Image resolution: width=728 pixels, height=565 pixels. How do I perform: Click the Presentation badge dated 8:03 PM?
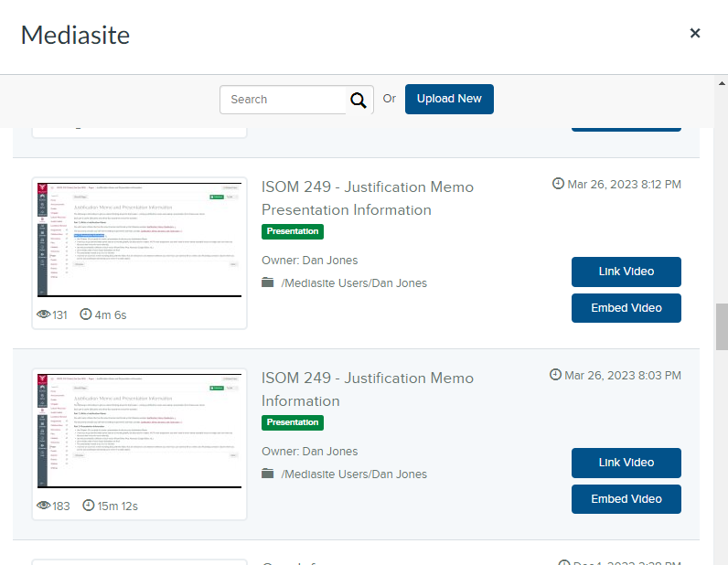click(293, 422)
